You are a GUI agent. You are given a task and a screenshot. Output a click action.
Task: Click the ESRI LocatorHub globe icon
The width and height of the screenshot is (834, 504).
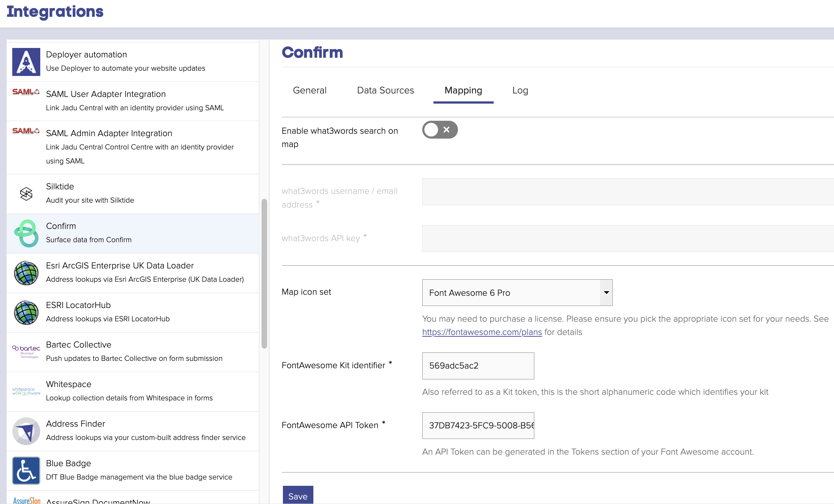26,313
